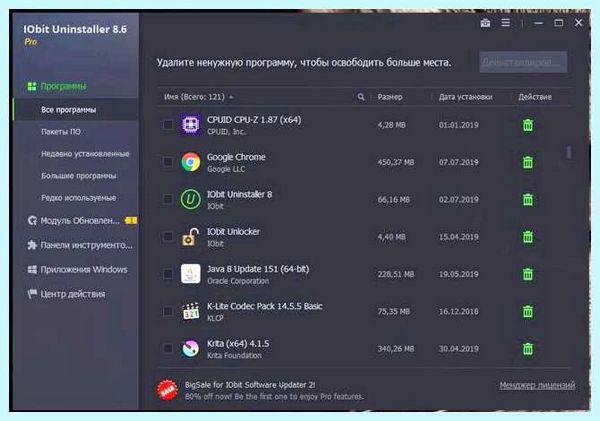This screenshot has height=421, width=600.
Task: Click the IObit Uninstaller green U icon
Action: point(191,199)
